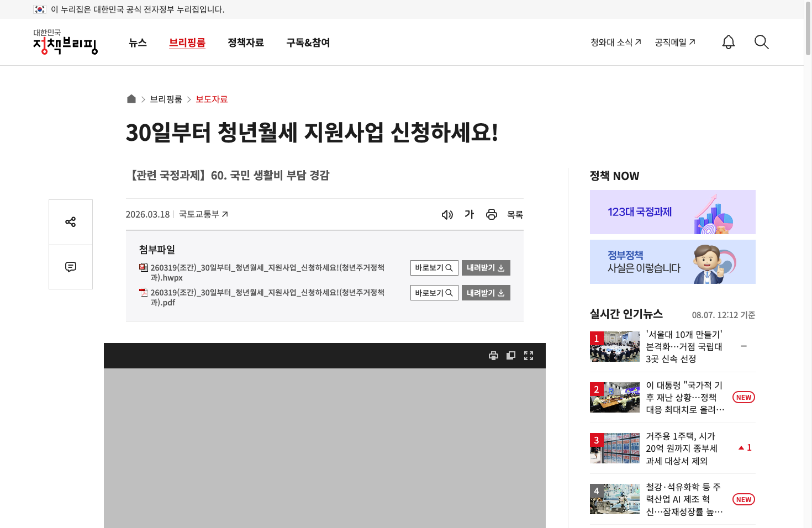Open the 브리핑룸 menu
Viewport: 812px width, 528px height.
coord(187,43)
